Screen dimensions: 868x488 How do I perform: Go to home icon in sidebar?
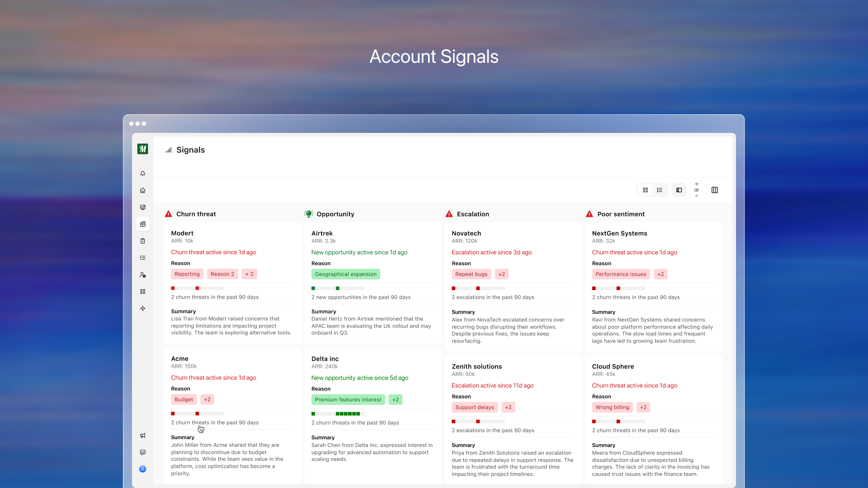[142, 190]
